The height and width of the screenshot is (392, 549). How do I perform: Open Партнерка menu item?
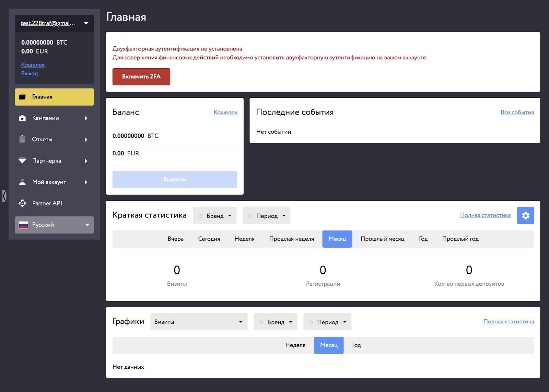54,161
